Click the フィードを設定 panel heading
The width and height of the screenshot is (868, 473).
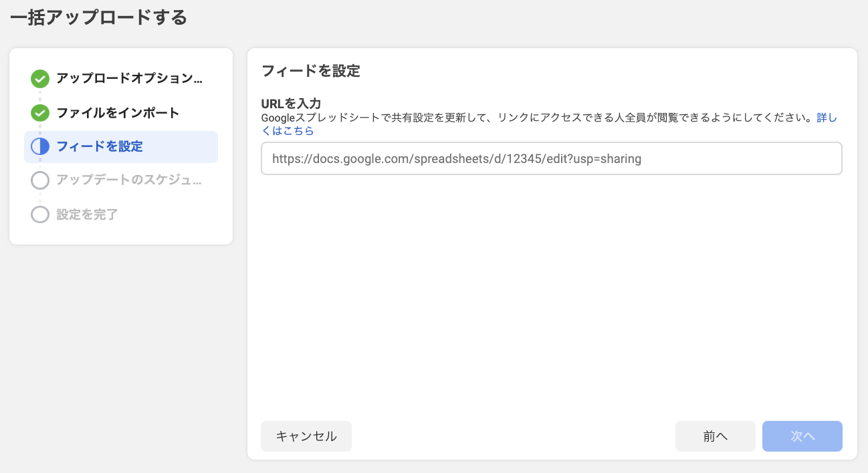[x=310, y=71]
